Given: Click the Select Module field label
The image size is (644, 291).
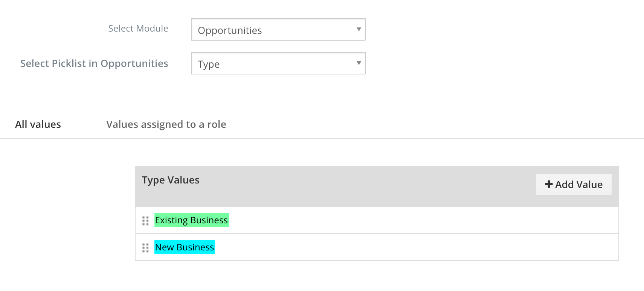Looking at the screenshot, I should [138, 29].
